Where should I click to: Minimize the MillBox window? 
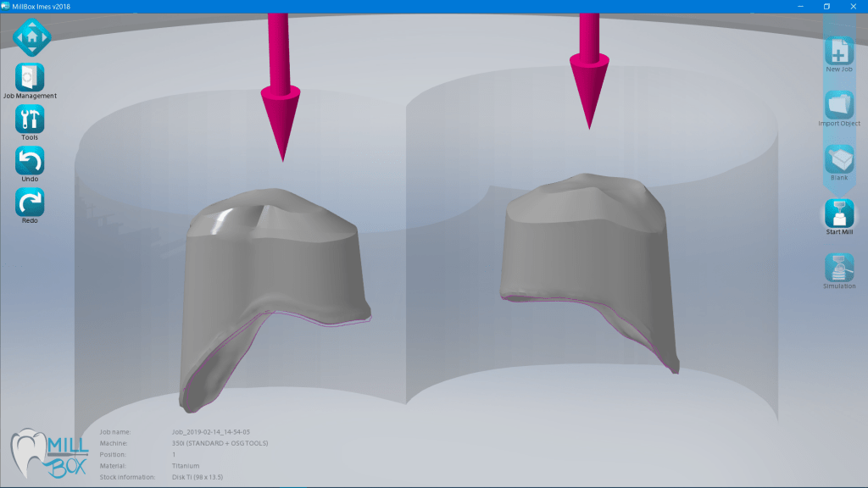800,7
